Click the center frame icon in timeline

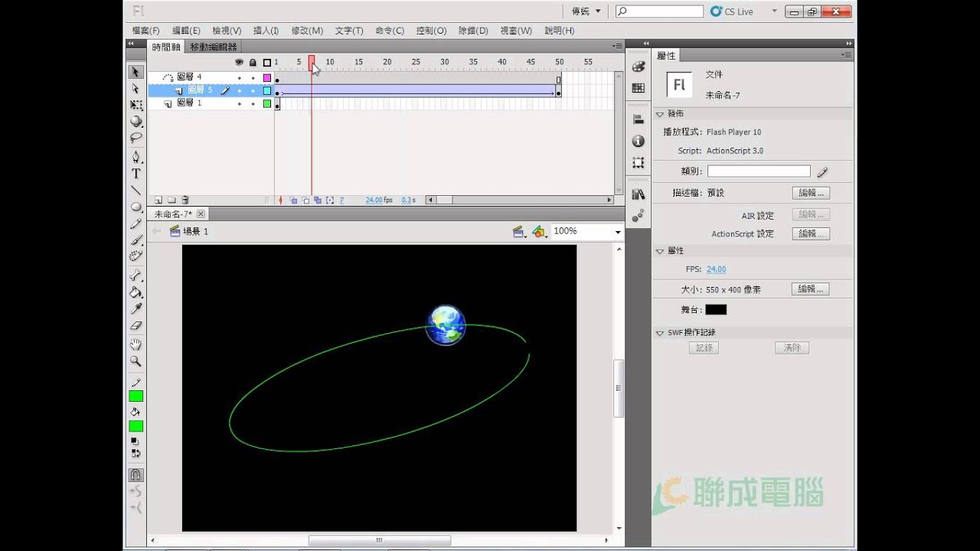281,200
